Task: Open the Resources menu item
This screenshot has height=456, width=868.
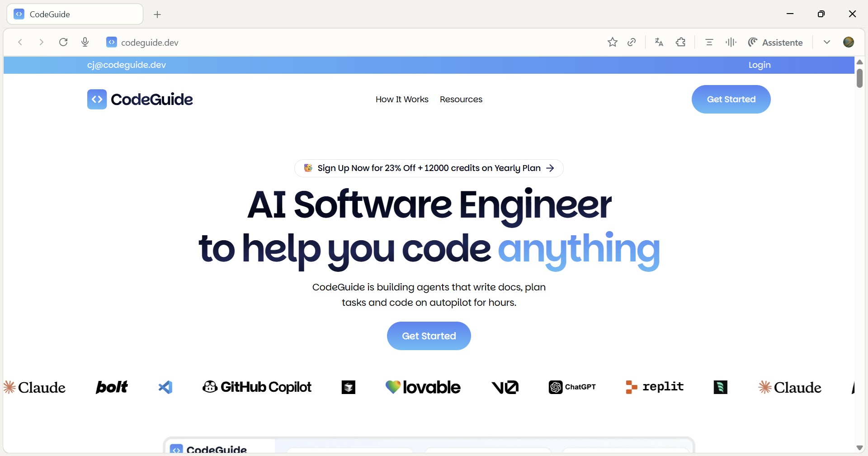Action: pyautogui.click(x=461, y=100)
